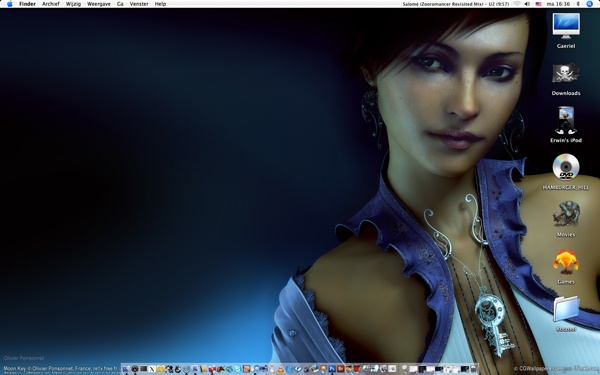The width and height of the screenshot is (600, 375).
Task: Open the Venster menu
Action: point(139,4)
